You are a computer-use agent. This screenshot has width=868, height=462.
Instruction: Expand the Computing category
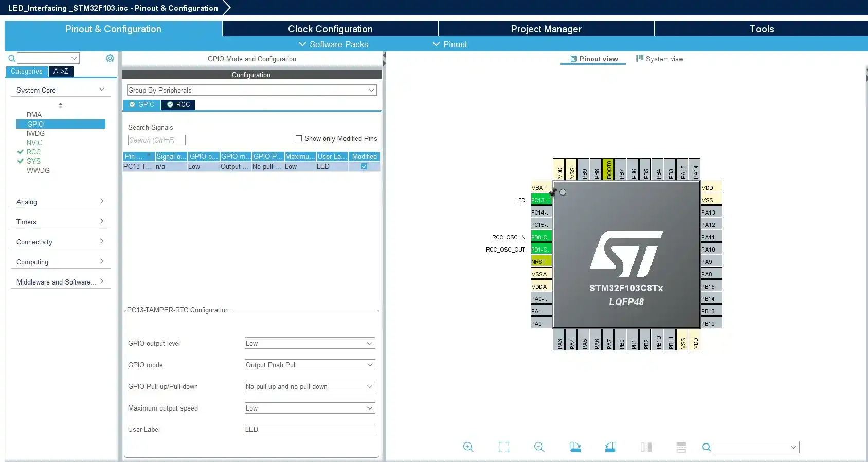61,262
